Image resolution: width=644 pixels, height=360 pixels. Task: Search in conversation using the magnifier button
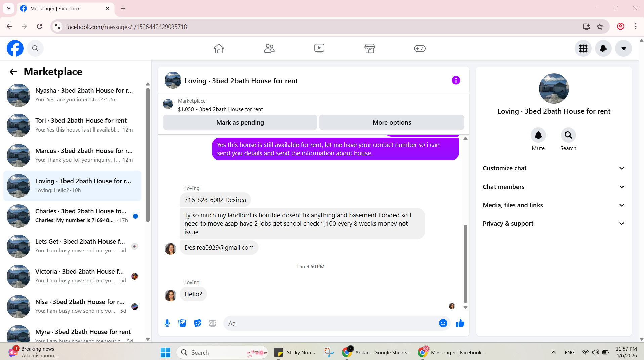coord(568,135)
